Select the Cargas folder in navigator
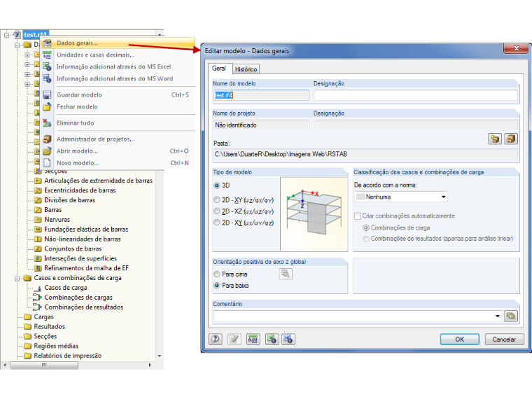Viewport: 532px width, 399px height. (43, 317)
